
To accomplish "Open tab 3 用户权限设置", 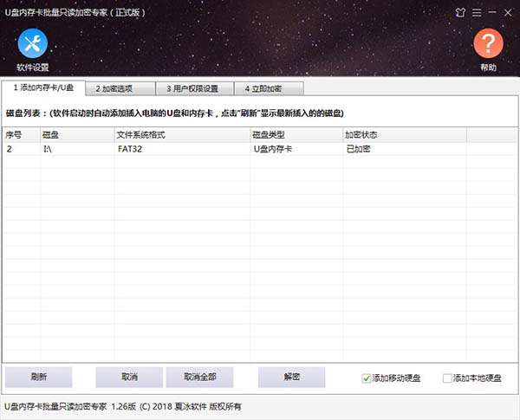I will tap(195, 88).
